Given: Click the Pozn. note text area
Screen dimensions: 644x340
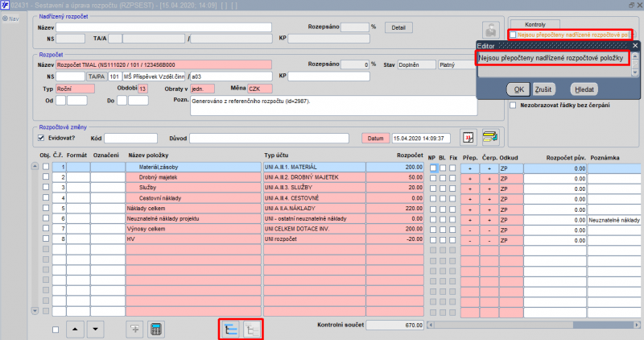Looking at the screenshot, I should click(334, 106).
